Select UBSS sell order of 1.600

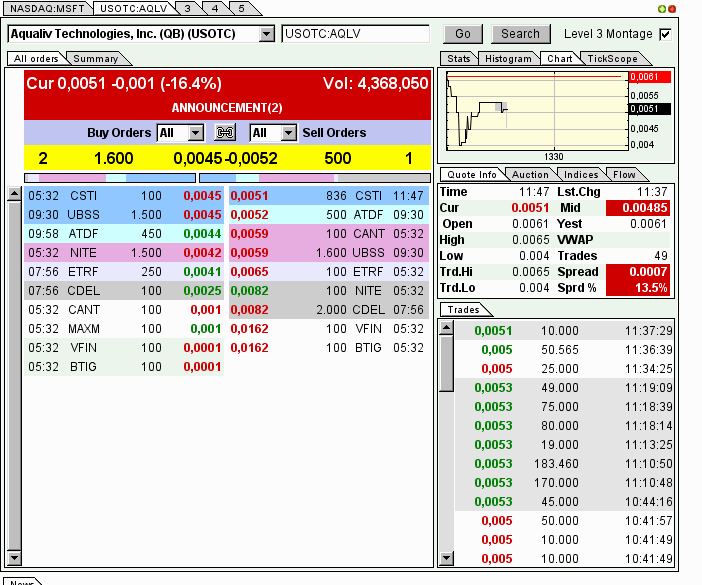[x=329, y=253]
